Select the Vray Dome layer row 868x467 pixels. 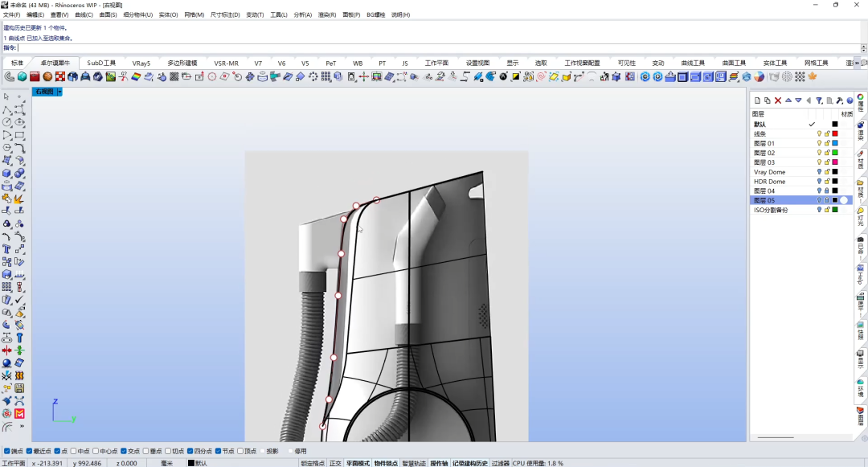[801, 172]
